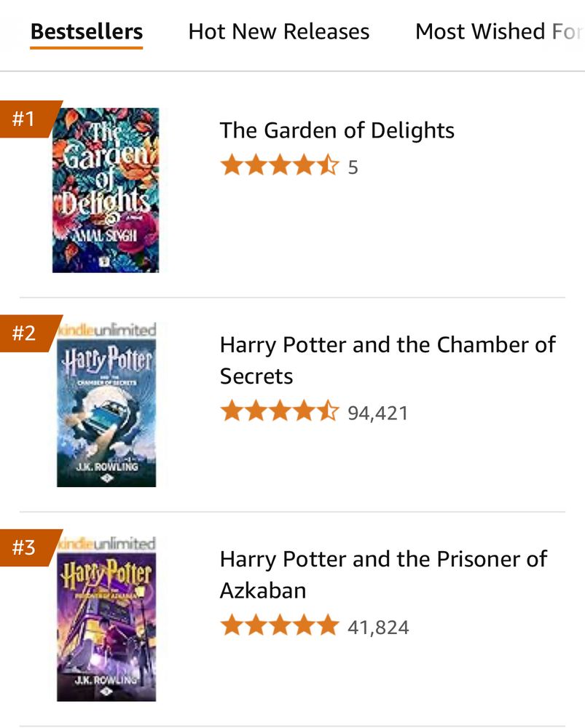
Task: Switch to Hot New Releases tab
Action: tap(278, 32)
